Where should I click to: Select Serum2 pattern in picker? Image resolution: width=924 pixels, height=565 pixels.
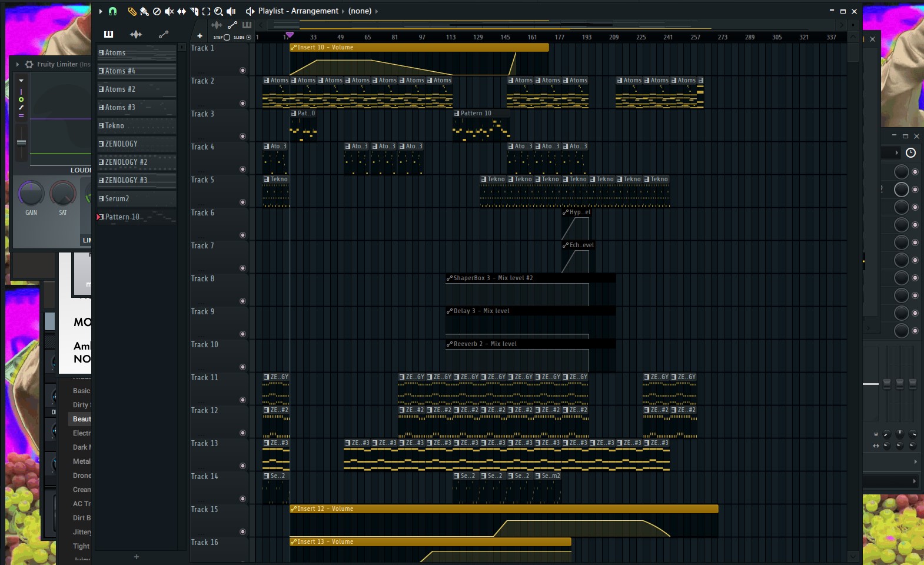click(x=137, y=199)
